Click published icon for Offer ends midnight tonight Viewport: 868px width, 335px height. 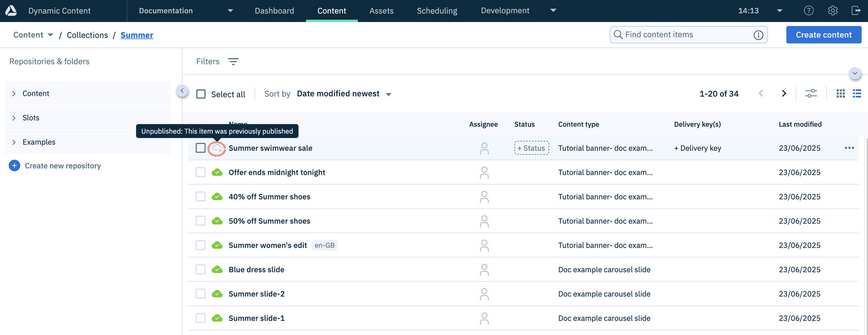click(217, 172)
